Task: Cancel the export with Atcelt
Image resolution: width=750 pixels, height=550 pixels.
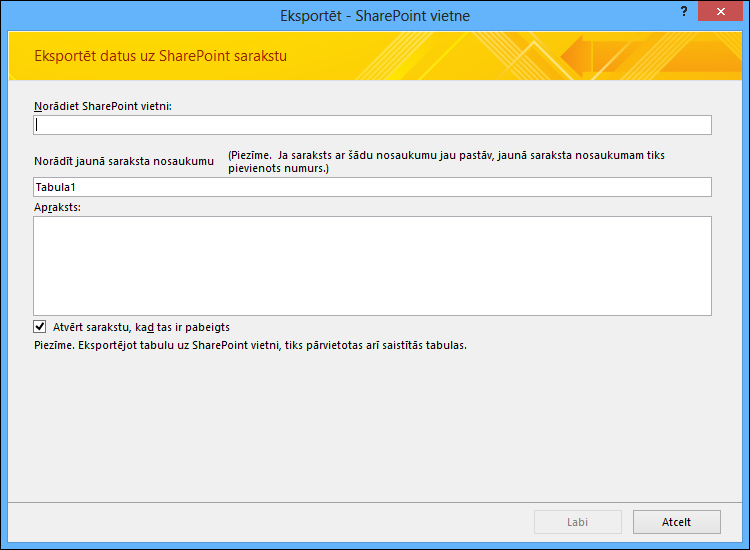Action: pyautogui.click(x=676, y=522)
